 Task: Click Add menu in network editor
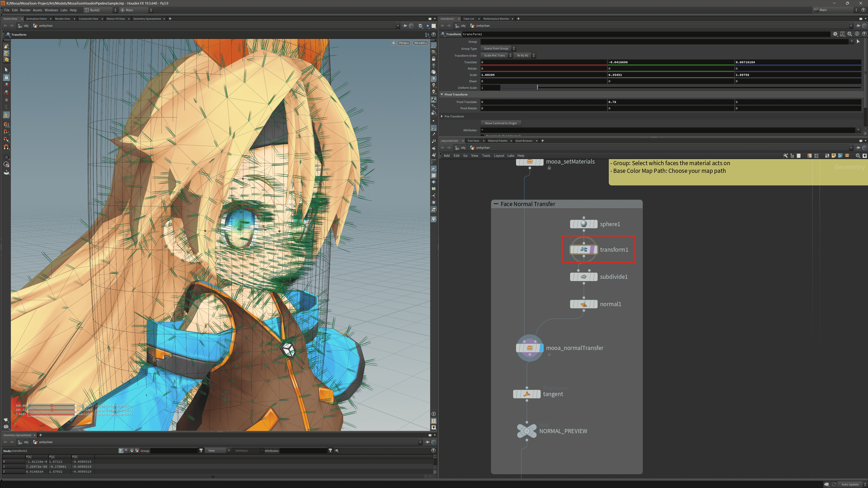tap(446, 156)
